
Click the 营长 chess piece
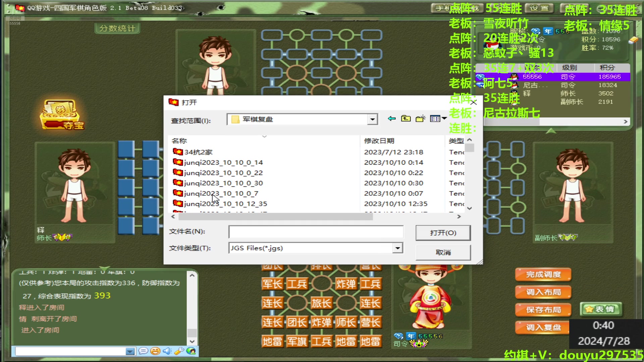coord(370,322)
